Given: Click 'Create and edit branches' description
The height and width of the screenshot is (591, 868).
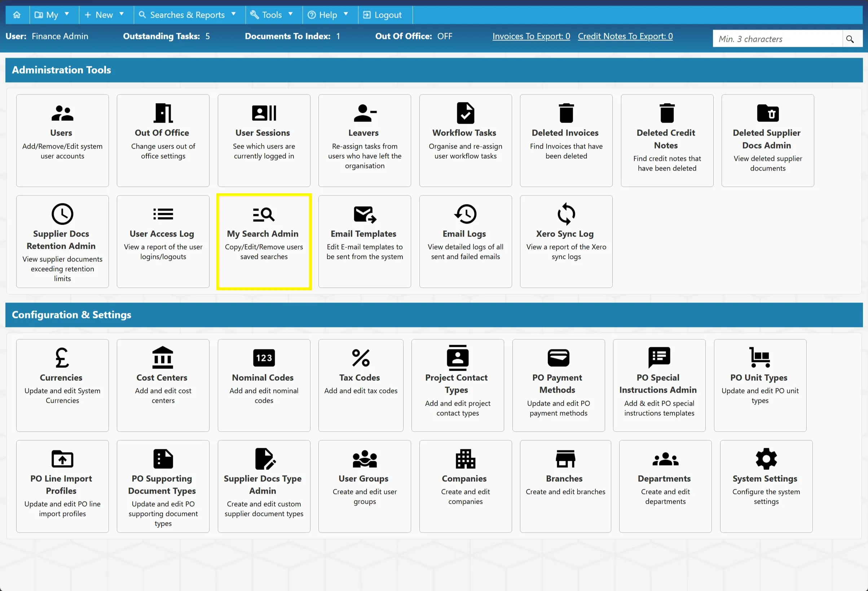Looking at the screenshot, I should click(565, 491).
